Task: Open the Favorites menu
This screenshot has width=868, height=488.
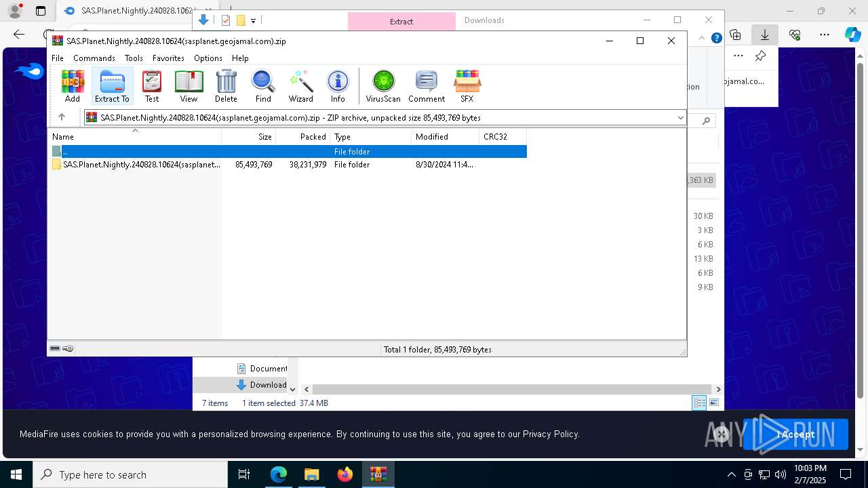Action: [x=168, y=58]
